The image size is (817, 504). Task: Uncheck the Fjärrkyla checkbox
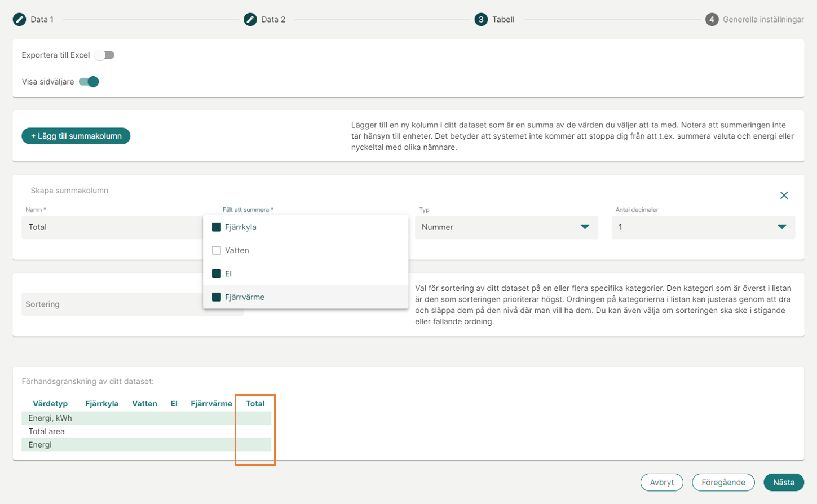tap(216, 227)
